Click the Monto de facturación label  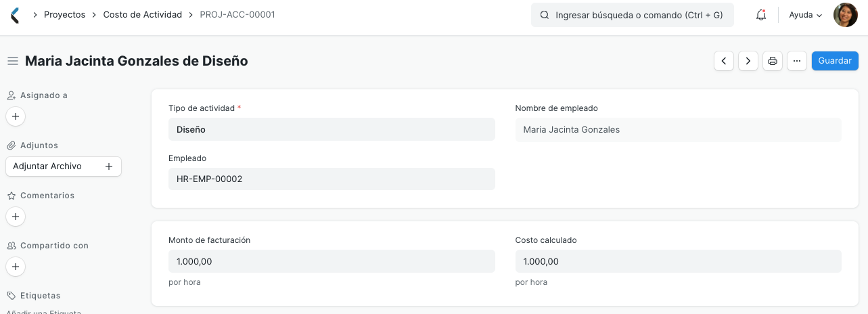point(210,240)
